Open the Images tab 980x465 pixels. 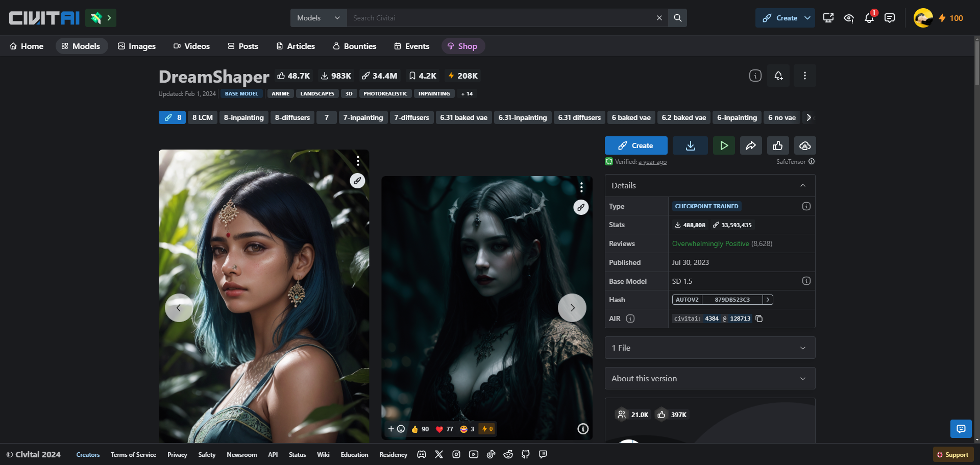tap(136, 46)
